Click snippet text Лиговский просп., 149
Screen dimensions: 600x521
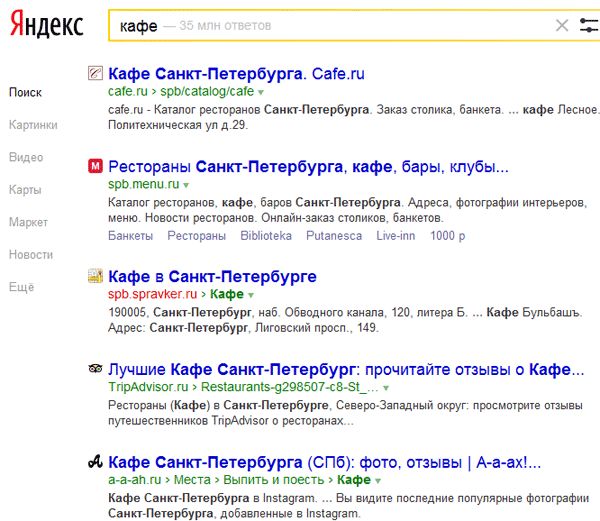click(x=317, y=328)
